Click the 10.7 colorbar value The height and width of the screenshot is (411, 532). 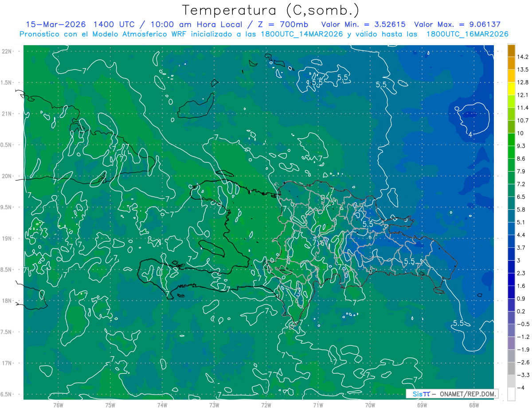point(523,121)
